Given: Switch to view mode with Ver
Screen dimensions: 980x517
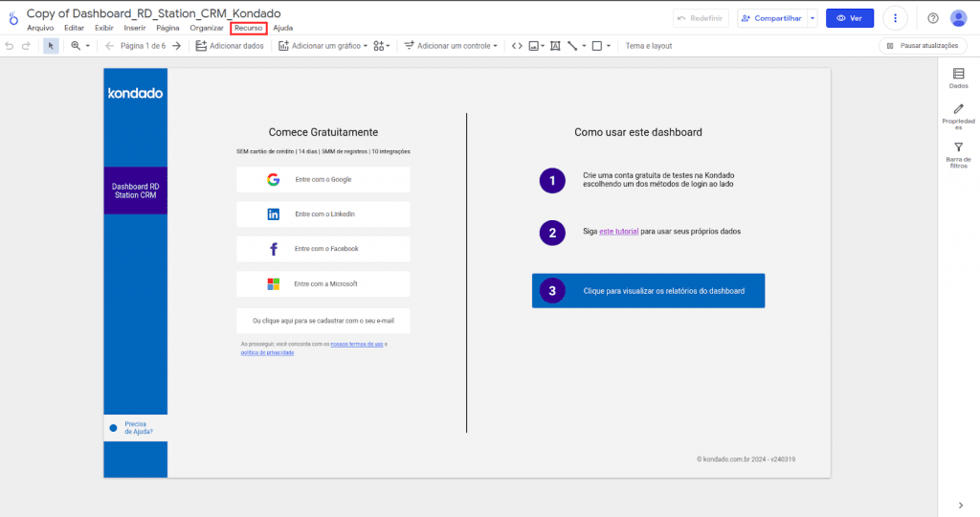Looking at the screenshot, I should (850, 18).
